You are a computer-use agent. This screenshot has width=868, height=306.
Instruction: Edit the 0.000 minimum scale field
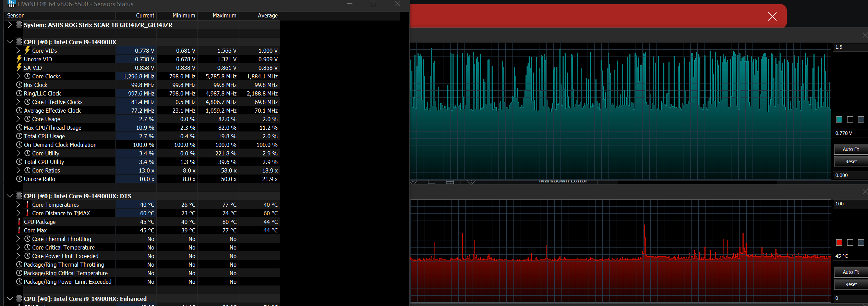coord(851,175)
